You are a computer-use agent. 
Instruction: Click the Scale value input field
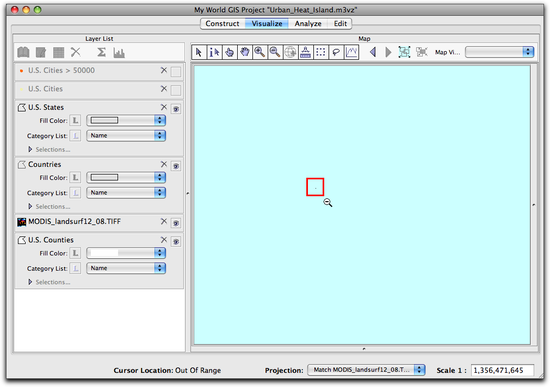502,370
